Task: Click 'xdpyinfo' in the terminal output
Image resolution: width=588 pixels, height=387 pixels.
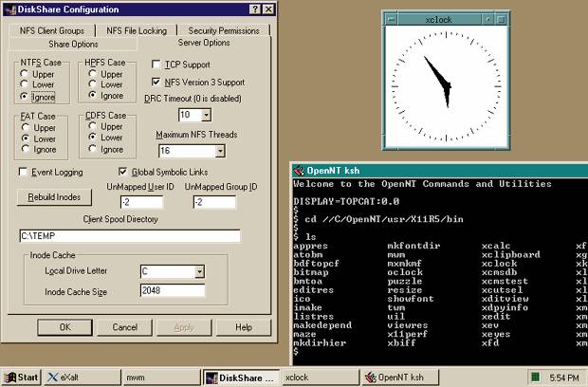Action: click(505, 307)
